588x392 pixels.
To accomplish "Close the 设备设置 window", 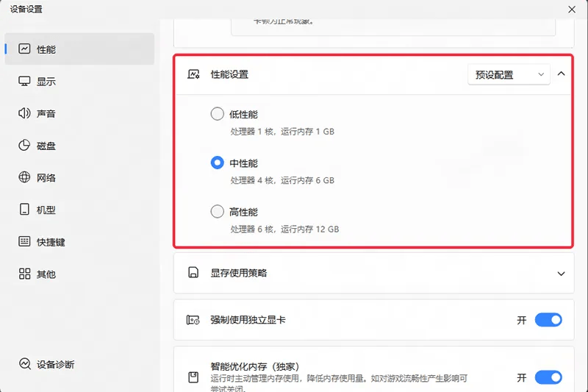I will pos(572,9).
